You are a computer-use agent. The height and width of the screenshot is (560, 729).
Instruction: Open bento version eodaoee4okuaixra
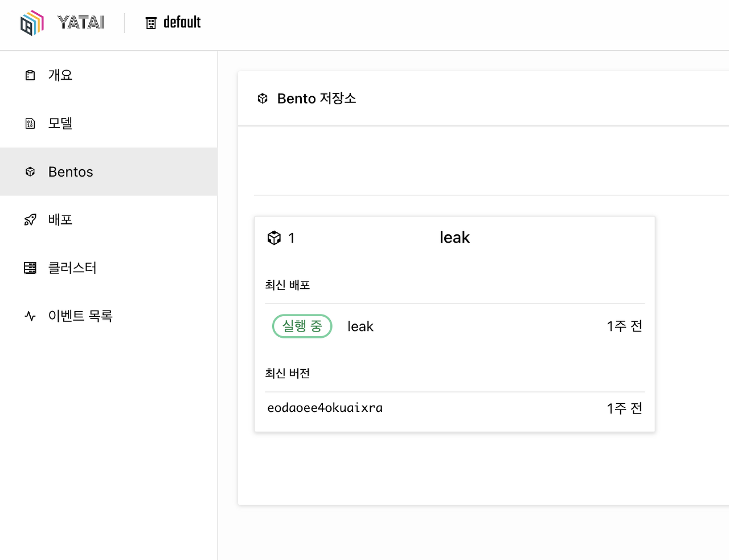pos(325,408)
